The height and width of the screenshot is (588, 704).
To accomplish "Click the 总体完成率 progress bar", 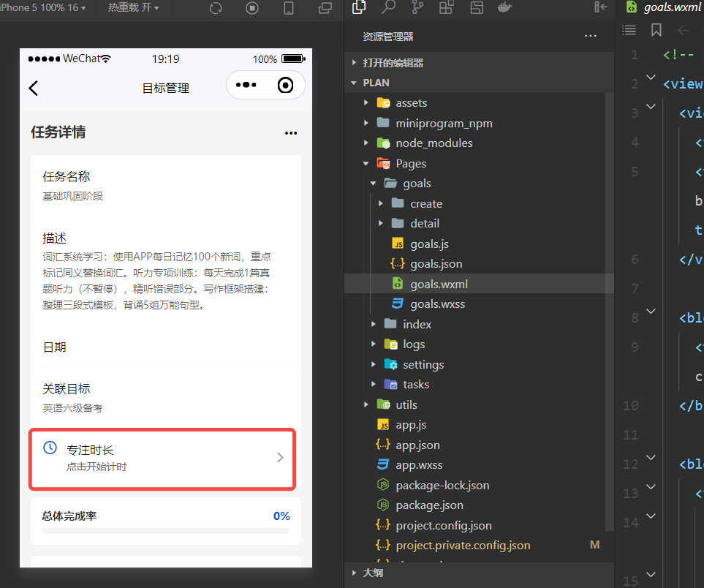I will point(166,531).
